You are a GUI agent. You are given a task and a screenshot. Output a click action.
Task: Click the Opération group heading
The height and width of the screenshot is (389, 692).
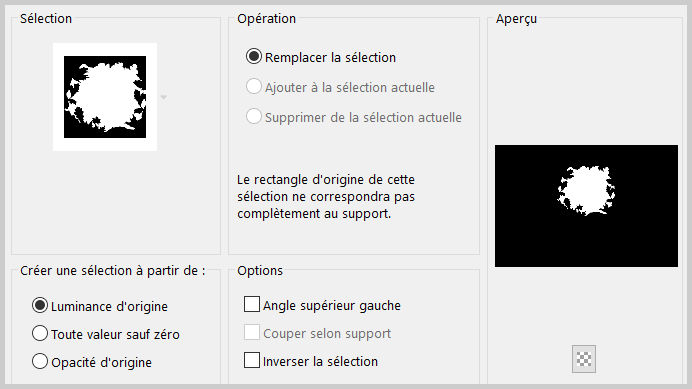point(267,19)
